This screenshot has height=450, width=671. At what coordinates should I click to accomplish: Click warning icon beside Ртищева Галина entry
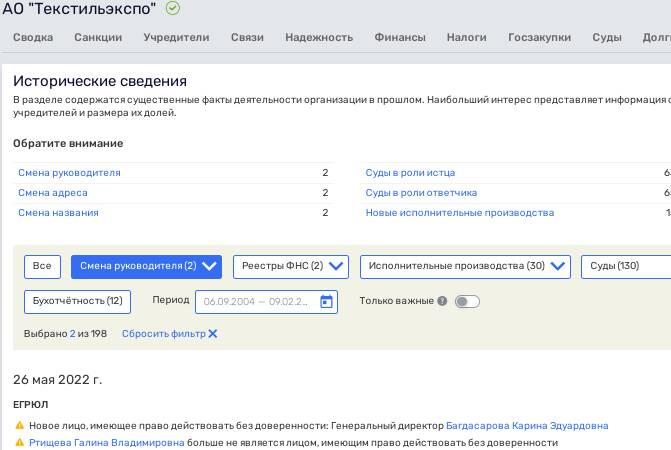pos(20,442)
